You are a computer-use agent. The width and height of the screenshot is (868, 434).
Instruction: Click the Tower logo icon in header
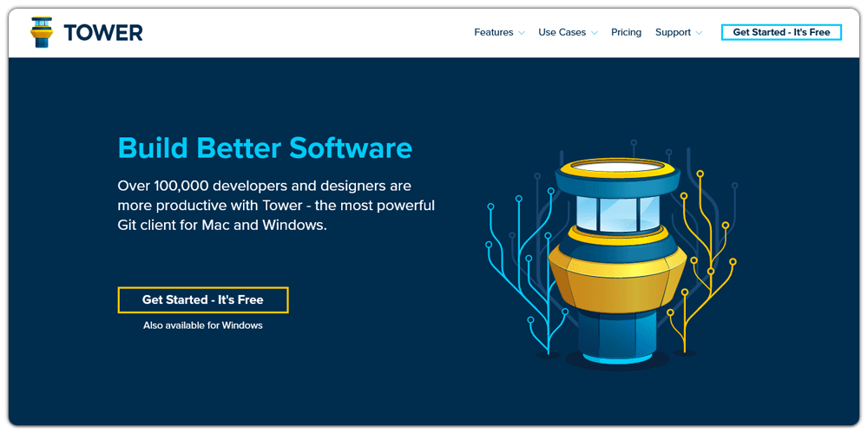41,32
